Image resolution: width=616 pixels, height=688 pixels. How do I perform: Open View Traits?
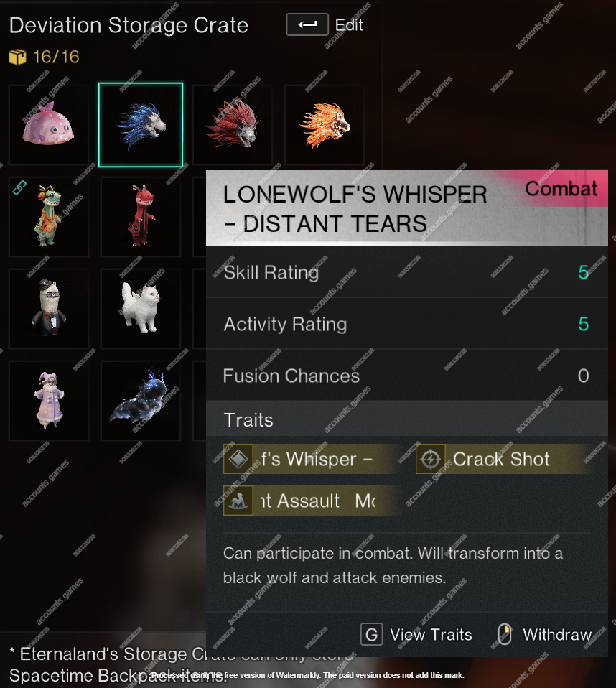[x=431, y=634]
